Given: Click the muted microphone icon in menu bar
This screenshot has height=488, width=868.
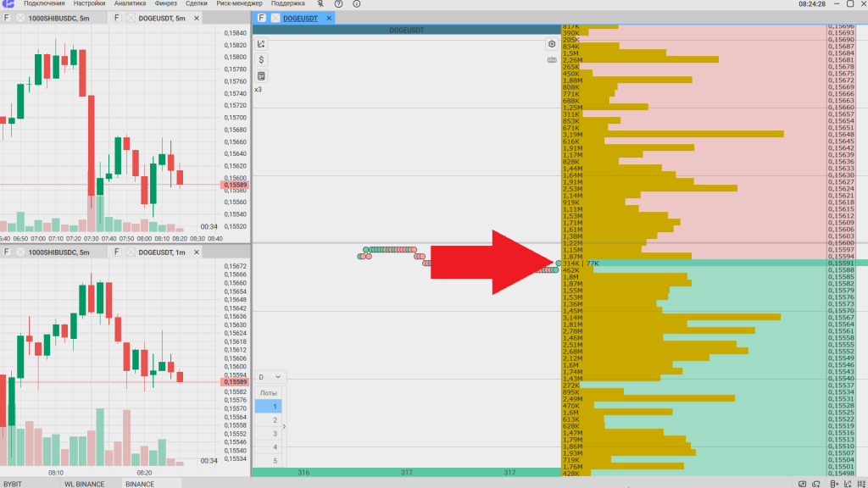Looking at the screenshot, I should (320, 3).
